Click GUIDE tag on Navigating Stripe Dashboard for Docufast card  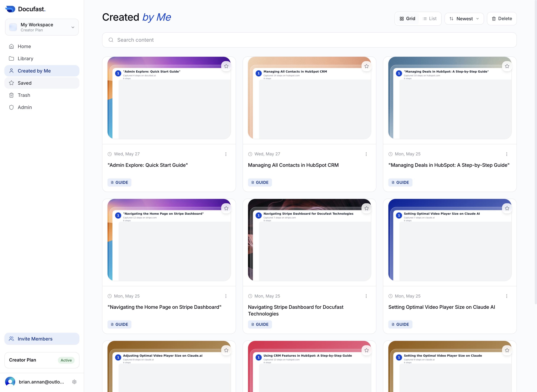260,324
